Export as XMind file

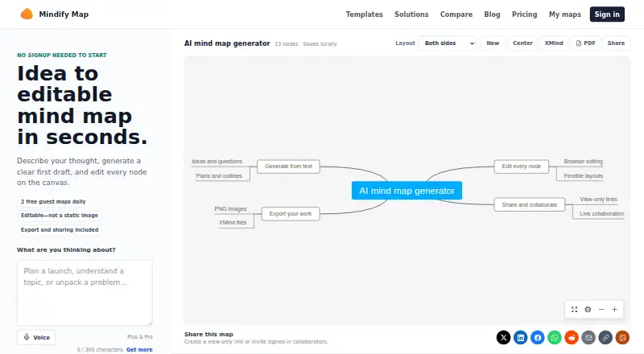pos(554,43)
